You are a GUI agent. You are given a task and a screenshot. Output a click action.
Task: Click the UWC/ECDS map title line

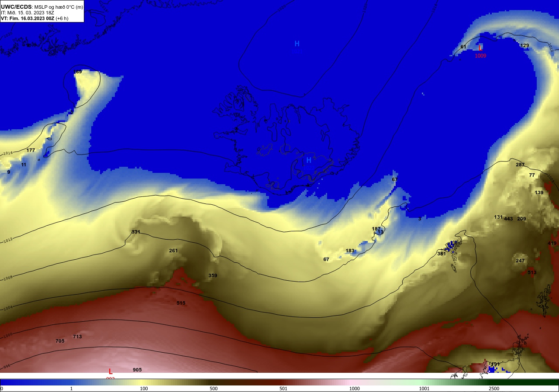42,7
